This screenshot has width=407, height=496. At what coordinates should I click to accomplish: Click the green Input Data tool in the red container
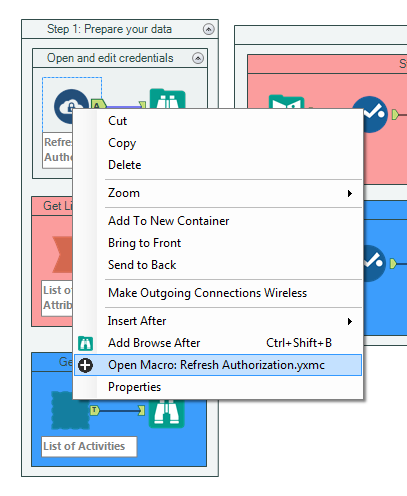click(x=286, y=102)
